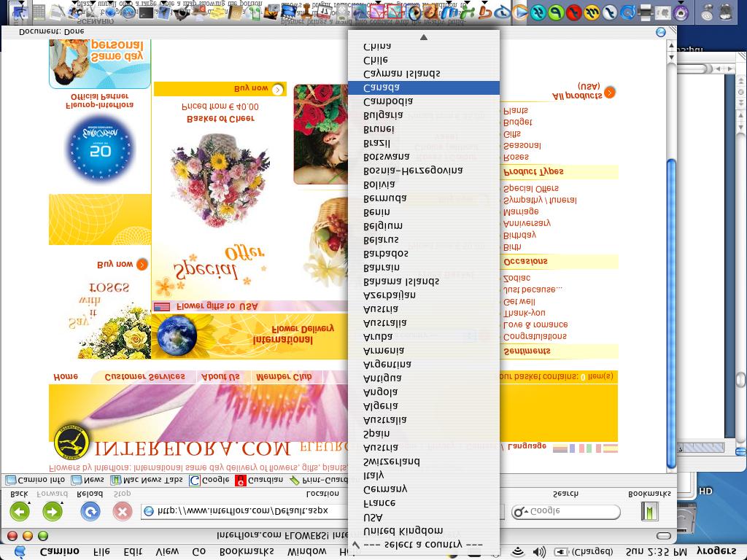Choose Bosnia-Herzegovina from the country list
Screen dimensions: 747x560
point(424,171)
